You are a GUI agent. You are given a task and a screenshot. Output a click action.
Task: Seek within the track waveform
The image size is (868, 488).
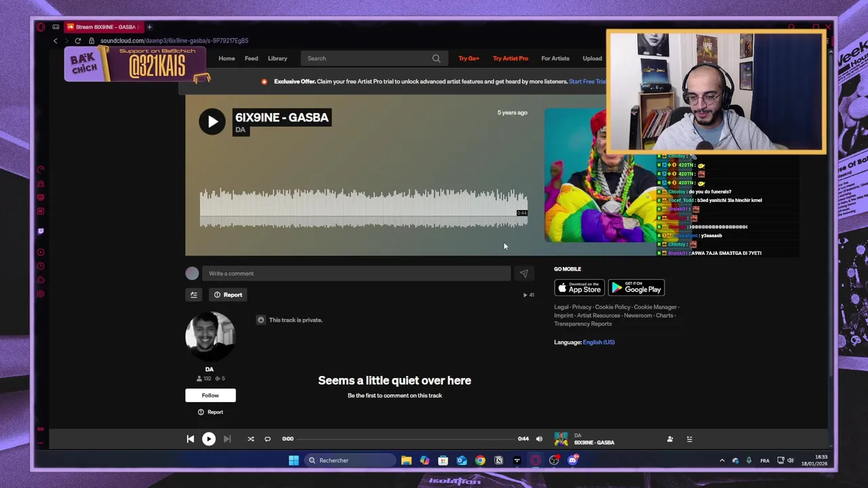(x=363, y=208)
